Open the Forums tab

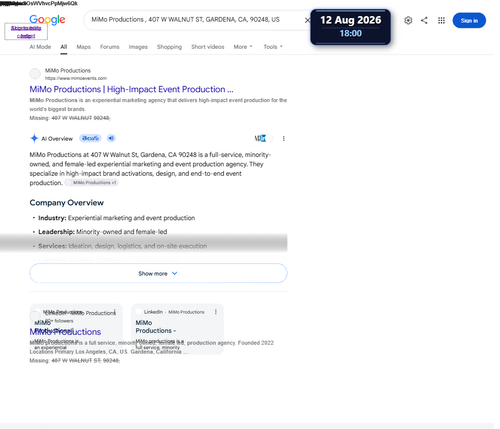pos(109,47)
